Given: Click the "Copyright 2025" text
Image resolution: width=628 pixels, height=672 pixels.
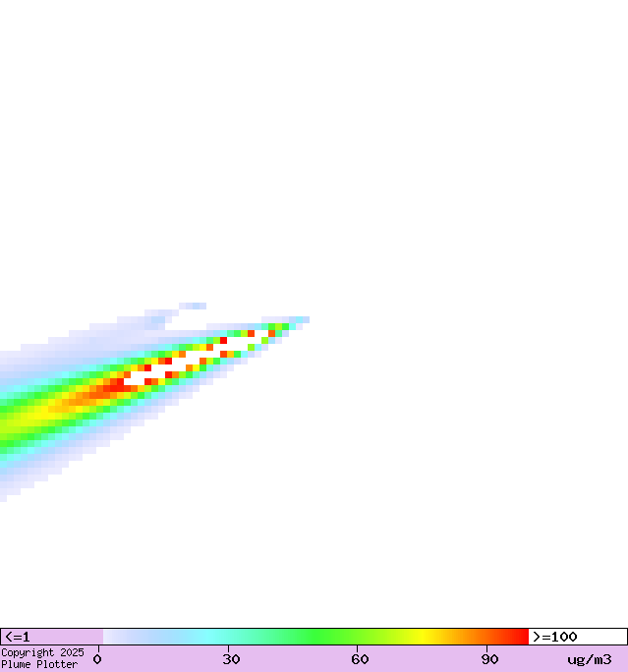Looking at the screenshot, I should (42, 652).
